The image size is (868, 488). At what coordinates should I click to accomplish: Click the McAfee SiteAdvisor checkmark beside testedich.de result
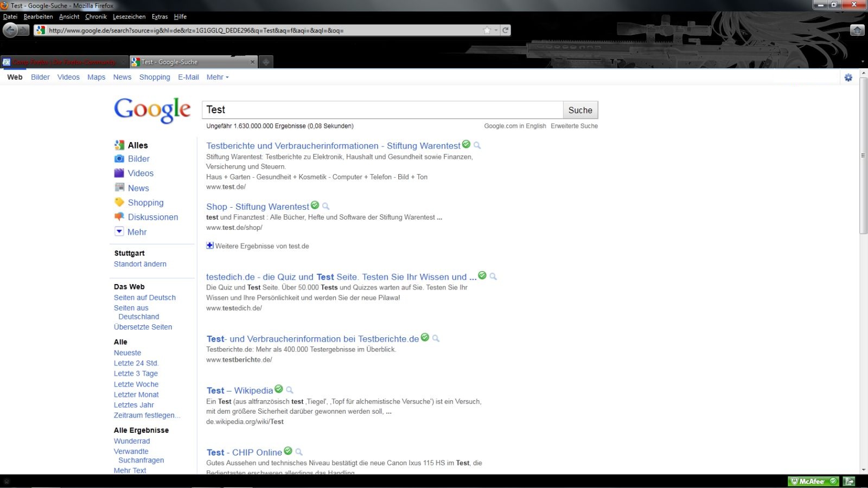coord(482,275)
